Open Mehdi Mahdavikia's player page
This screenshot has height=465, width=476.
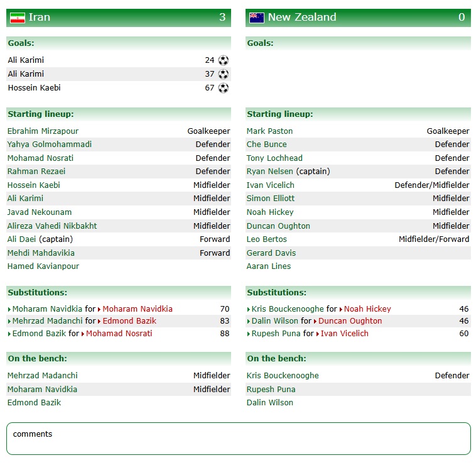click(41, 253)
